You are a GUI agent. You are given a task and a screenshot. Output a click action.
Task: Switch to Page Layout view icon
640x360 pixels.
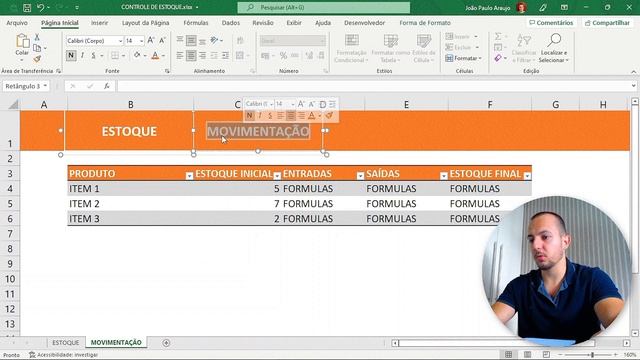pos(527,354)
